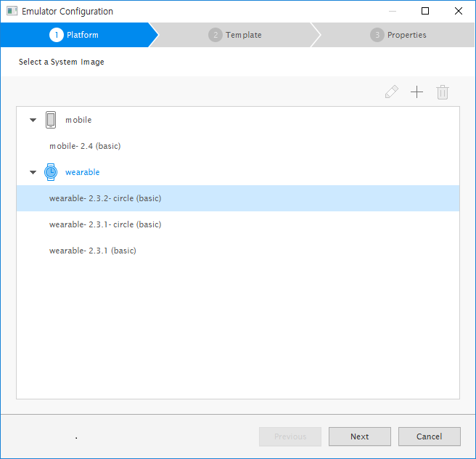The width and height of the screenshot is (476, 459).
Task: Switch to the Properties step tab
Action: pos(398,35)
